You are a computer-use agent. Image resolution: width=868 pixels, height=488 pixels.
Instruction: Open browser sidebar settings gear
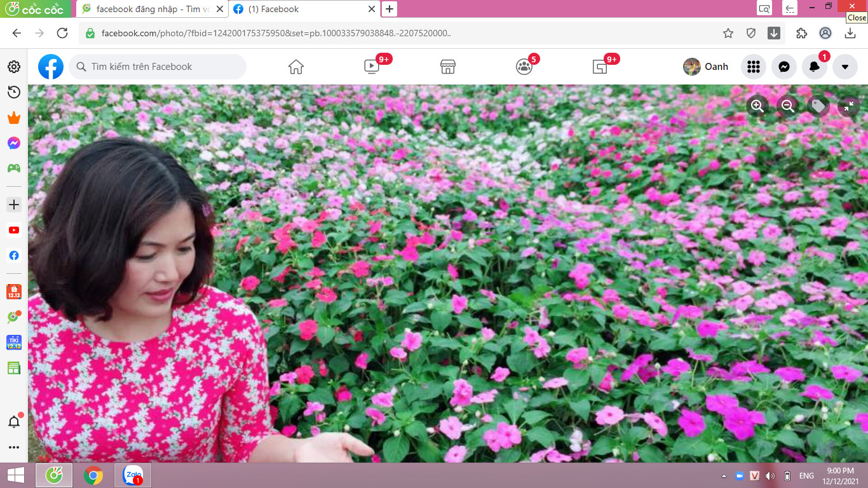pyautogui.click(x=14, y=67)
